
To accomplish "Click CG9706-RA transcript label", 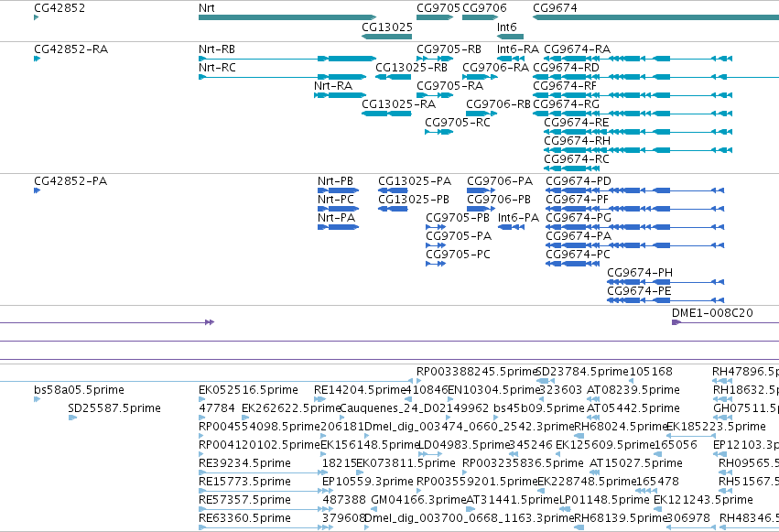I will (x=495, y=68).
